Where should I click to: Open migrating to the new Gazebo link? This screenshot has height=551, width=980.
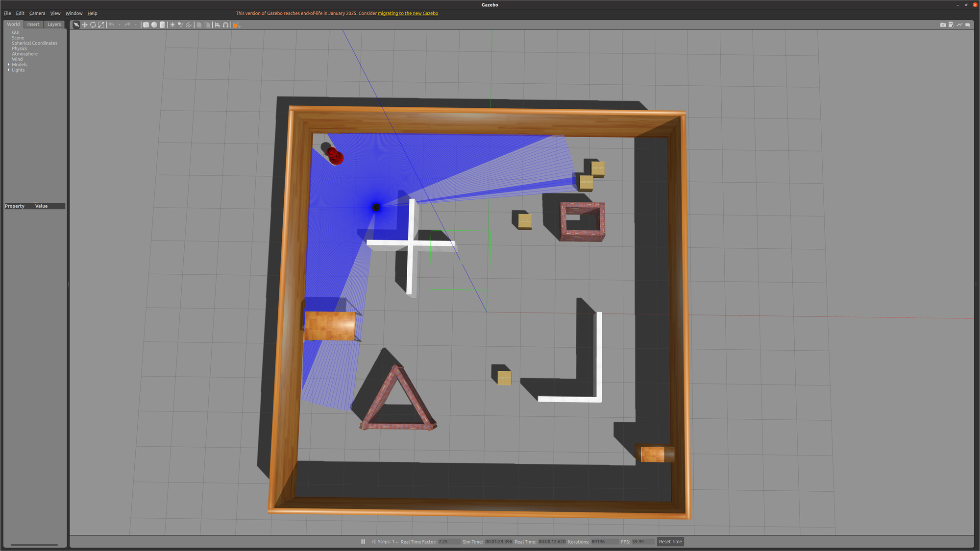point(408,13)
